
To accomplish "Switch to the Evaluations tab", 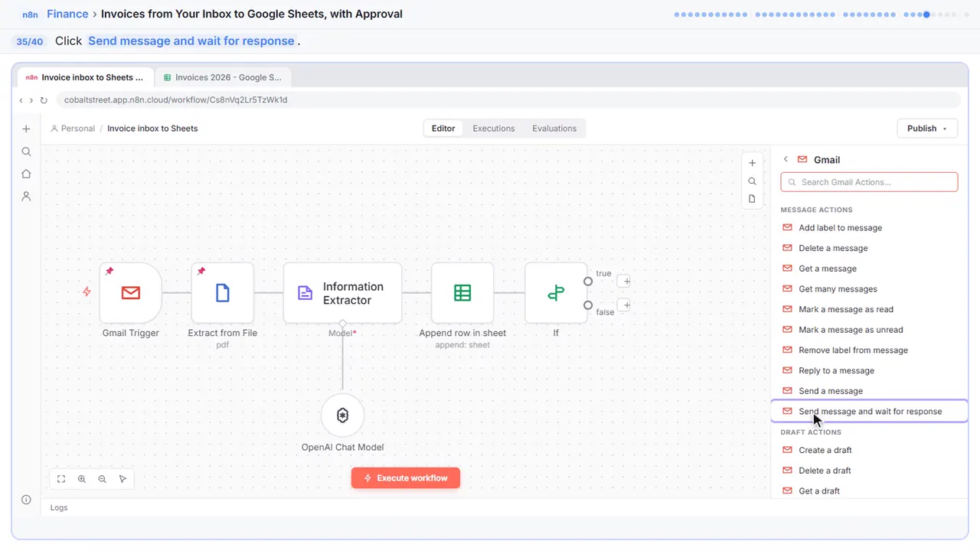I will [x=554, y=129].
